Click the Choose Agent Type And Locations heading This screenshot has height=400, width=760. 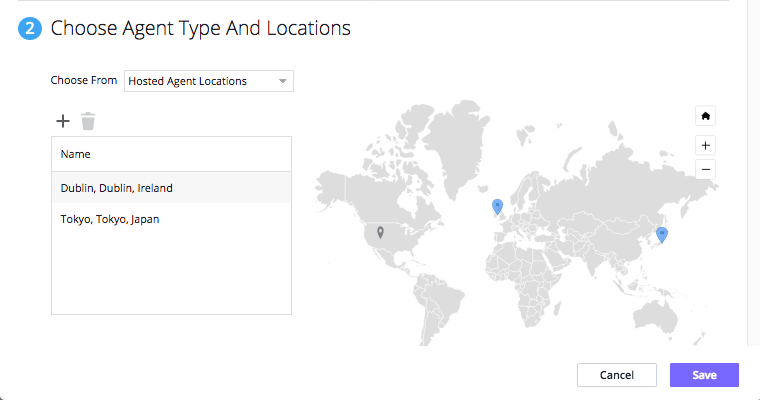pos(201,28)
